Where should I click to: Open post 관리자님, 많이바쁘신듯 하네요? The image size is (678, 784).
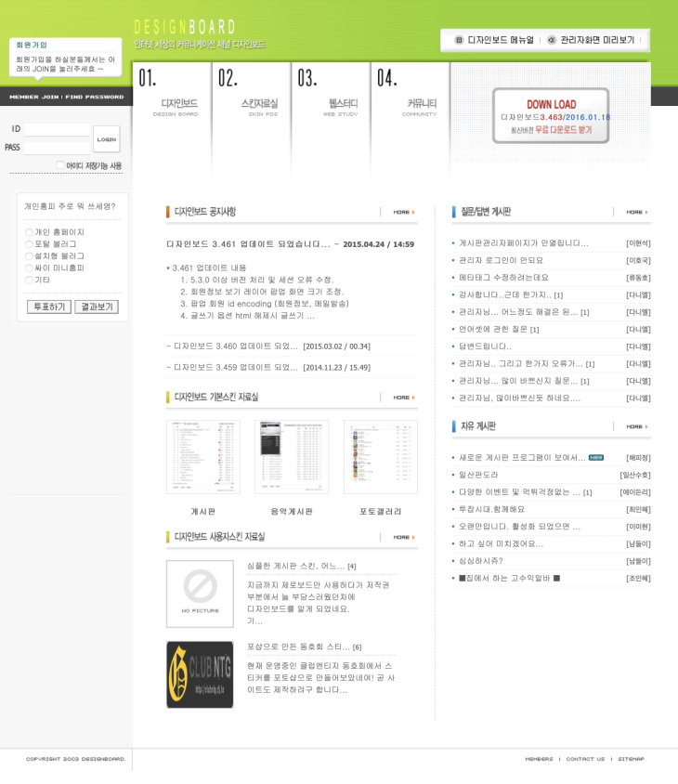point(519,399)
